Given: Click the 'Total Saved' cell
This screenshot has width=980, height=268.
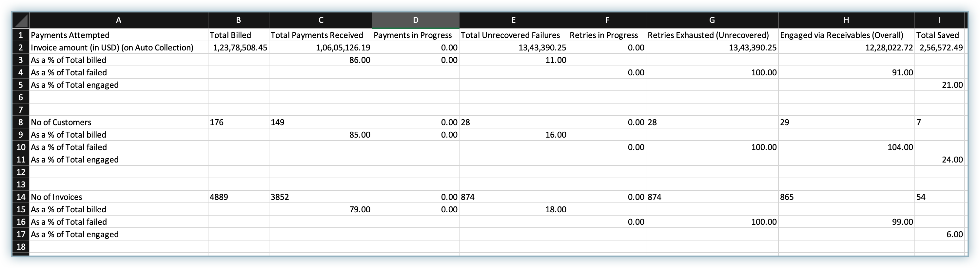Looking at the screenshot, I should [940, 35].
